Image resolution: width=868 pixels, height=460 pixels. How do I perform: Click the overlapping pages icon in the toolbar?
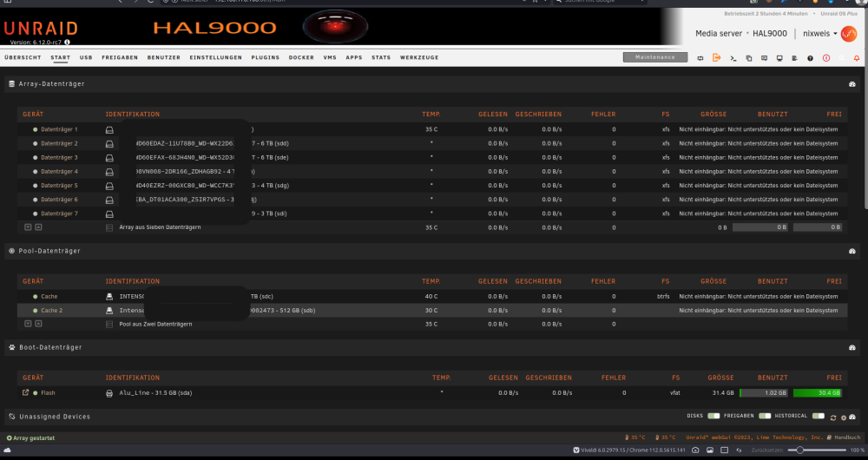coord(749,58)
